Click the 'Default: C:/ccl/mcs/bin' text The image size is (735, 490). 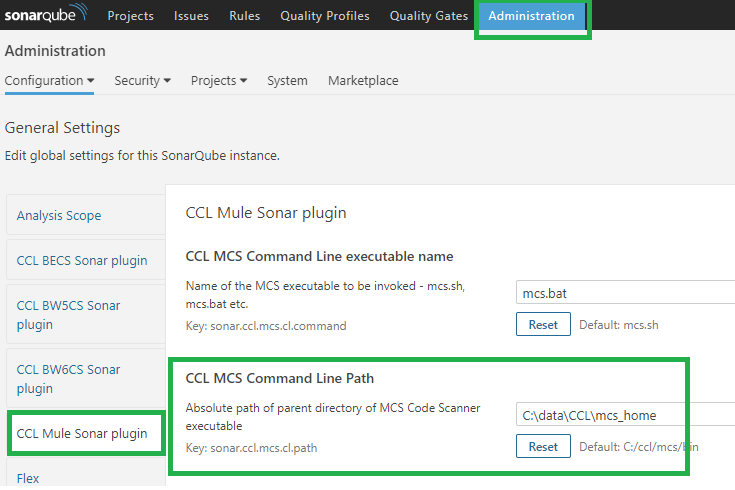pos(639,447)
